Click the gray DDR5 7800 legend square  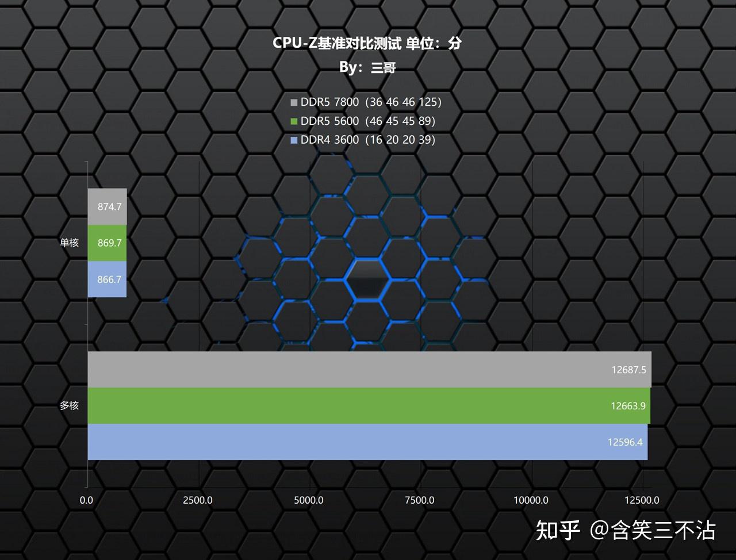pyautogui.click(x=293, y=102)
